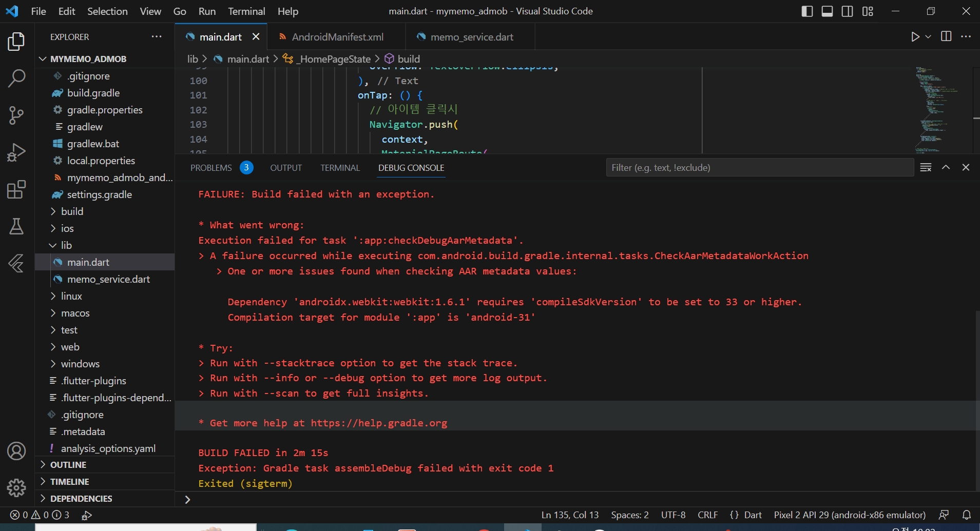Click the debug status bar icon
This screenshot has height=531, width=980.
pos(86,515)
